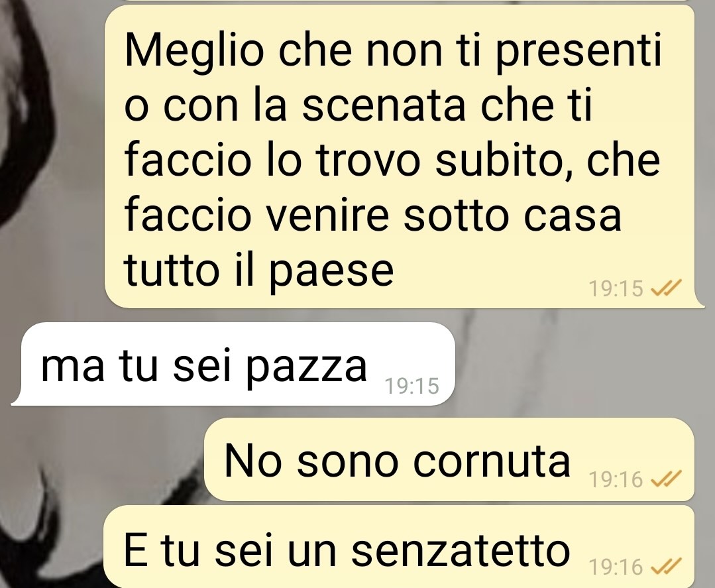The image size is (715, 588).
Task: Tap the 19:15 timestamp on the received message
Action: pos(412,386)
